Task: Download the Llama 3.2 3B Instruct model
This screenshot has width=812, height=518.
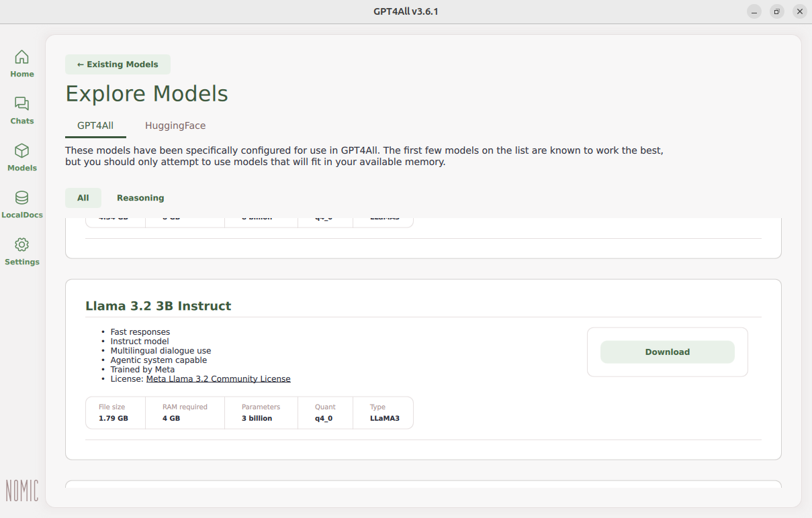Action: pos(667,352)
